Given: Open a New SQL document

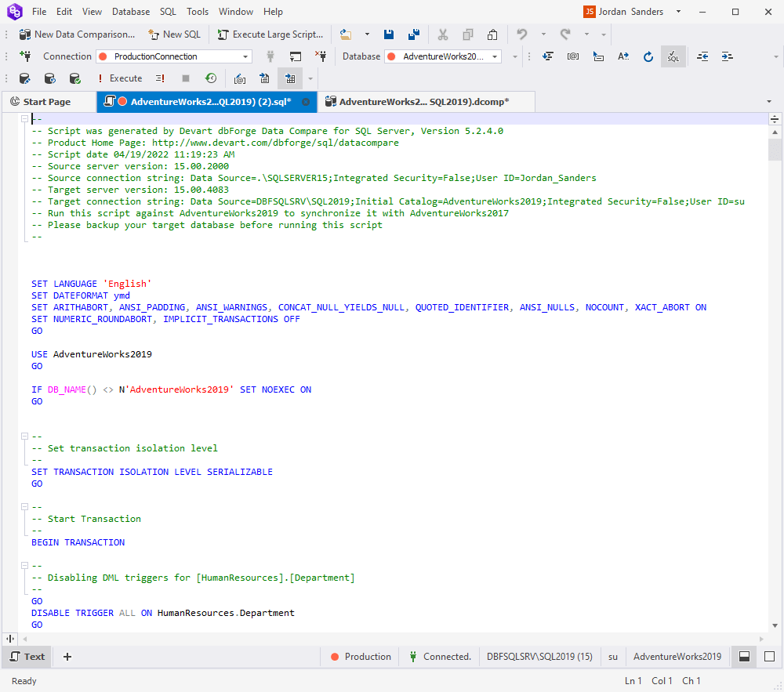Looking at the screenshot, I should click(174, 34).
